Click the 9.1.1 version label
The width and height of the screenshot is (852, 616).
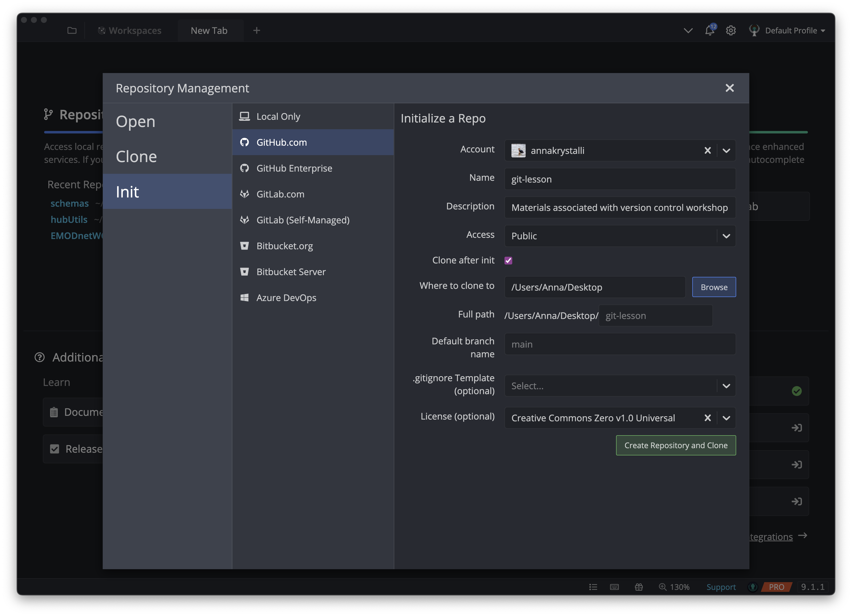(x=813, y=587)
